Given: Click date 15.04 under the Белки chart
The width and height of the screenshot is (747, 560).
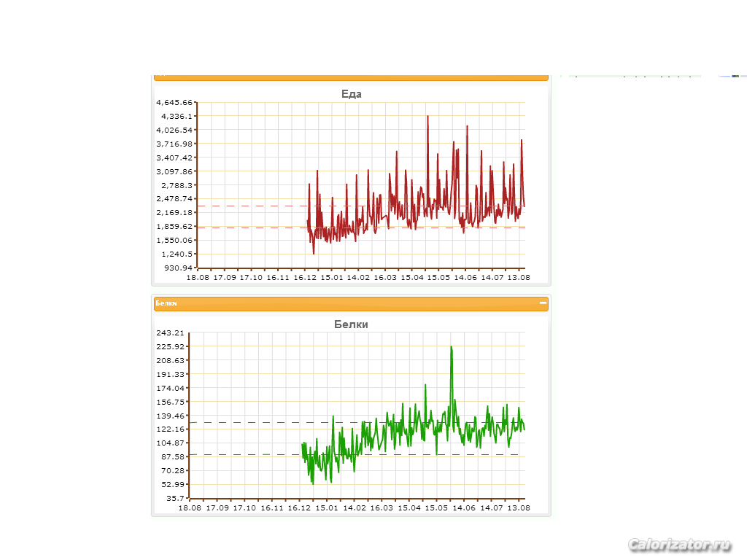Looking at the screenshot, I should click(409, 507).
